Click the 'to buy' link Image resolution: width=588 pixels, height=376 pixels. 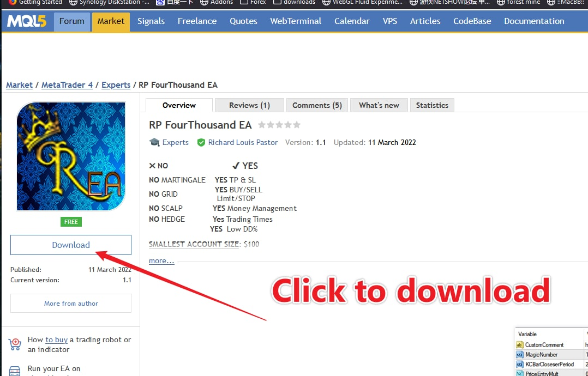coord(57,339)
